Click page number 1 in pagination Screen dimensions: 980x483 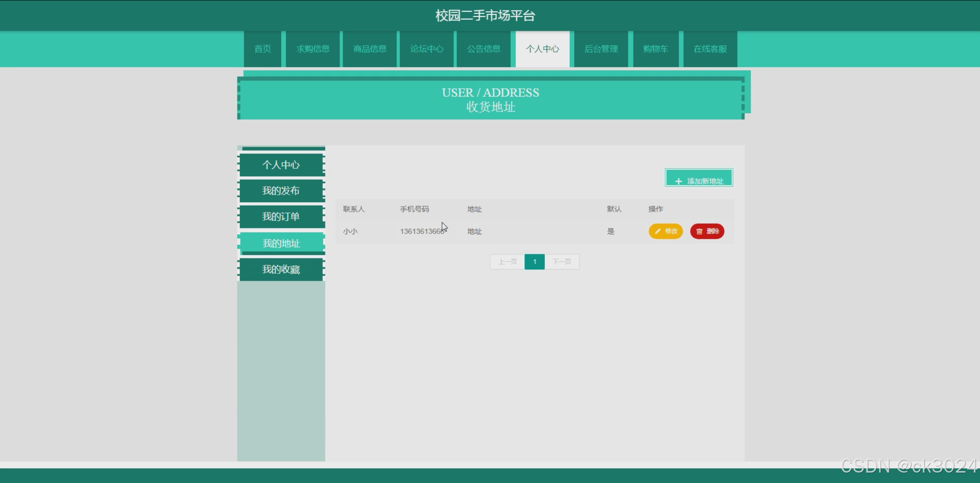pos(534,262)
